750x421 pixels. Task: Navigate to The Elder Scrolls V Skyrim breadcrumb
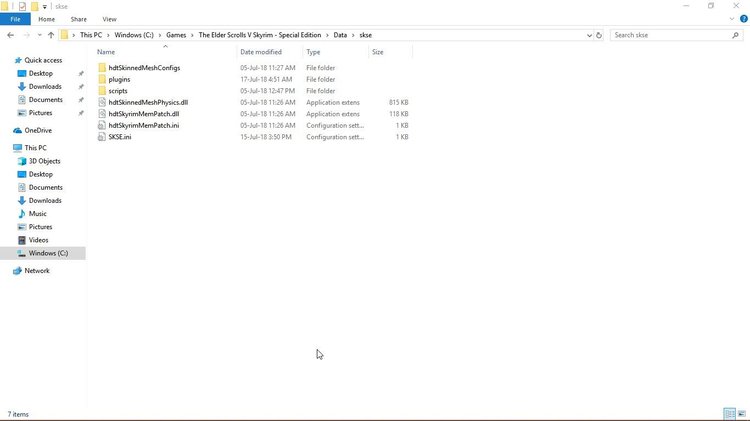click(x=260, y=35)
